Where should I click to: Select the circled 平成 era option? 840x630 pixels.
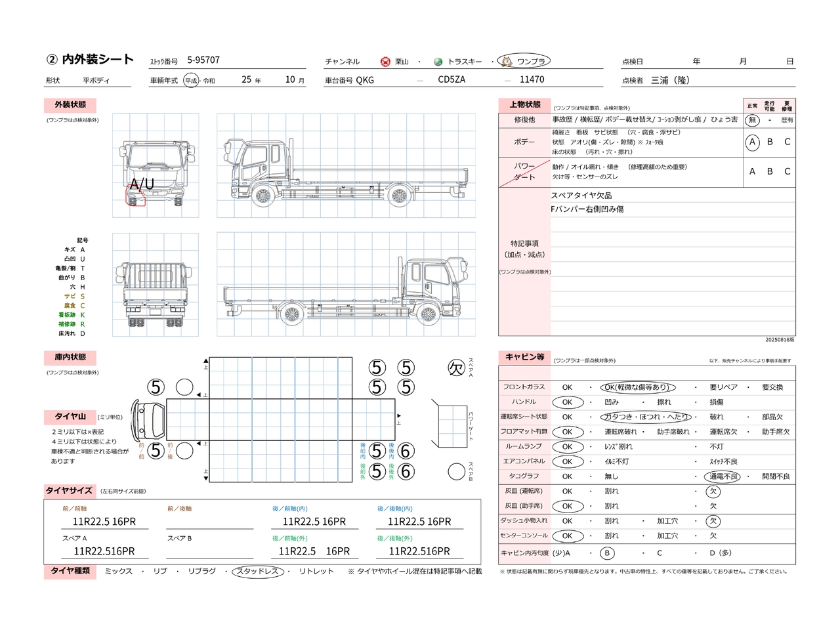pyautogui.click(x=191, y=81)
